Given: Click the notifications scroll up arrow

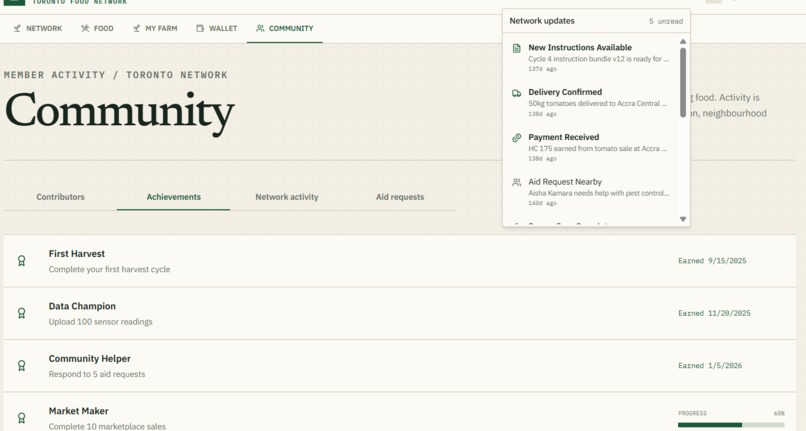Looking at the screenshot, I should point(683,41).
